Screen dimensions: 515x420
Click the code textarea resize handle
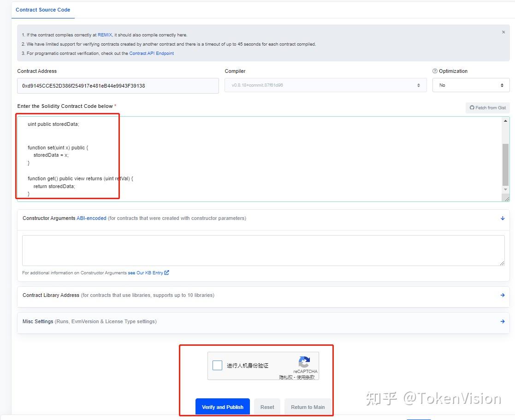pos(507,199)
